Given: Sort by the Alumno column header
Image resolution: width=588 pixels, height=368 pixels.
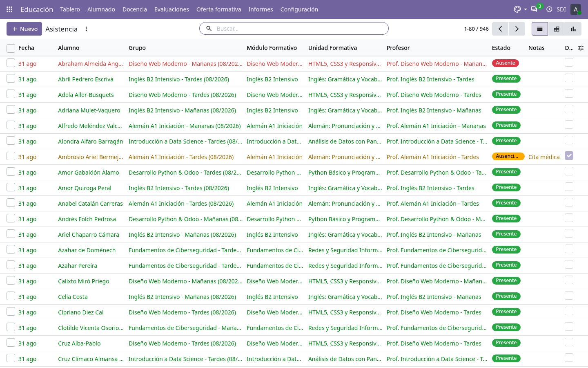Looking at the screenshot, I should pyautogui.click(x=69, y=48).
